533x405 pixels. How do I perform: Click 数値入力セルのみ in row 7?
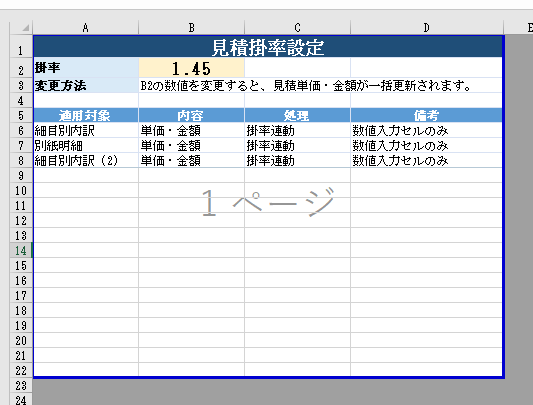[427, 145]
